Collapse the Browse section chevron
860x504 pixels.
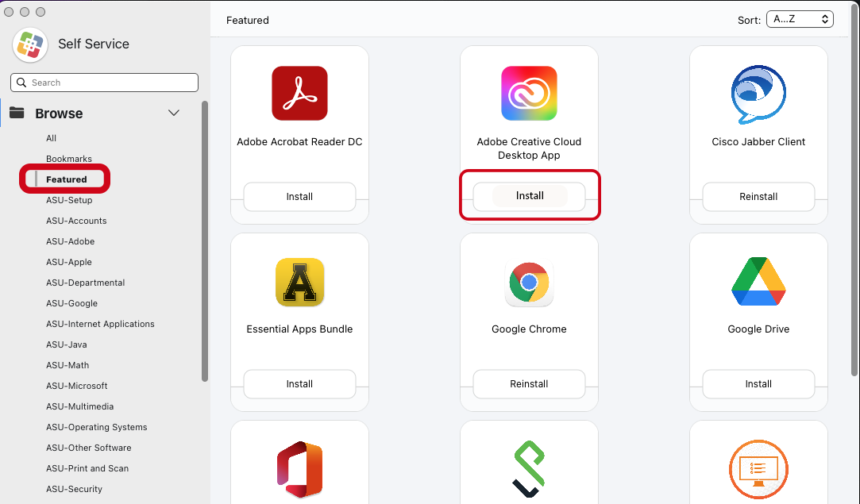click(174, 113)
